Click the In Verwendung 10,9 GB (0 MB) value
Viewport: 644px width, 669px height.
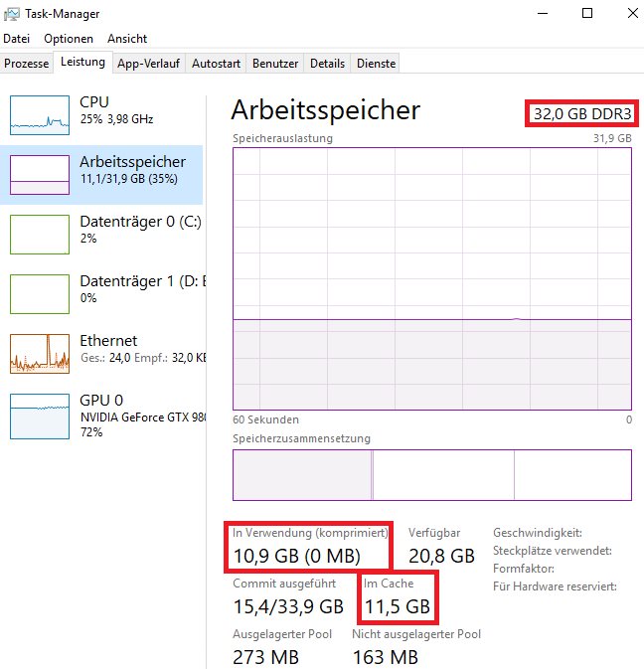[297, 556]
